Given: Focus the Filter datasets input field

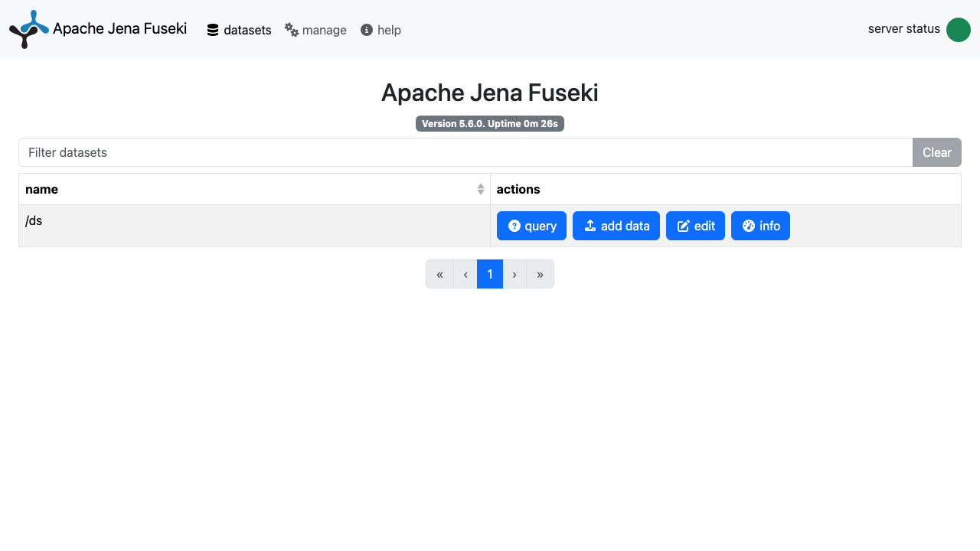Looking at the screenshot, I should tap(465, 152).
